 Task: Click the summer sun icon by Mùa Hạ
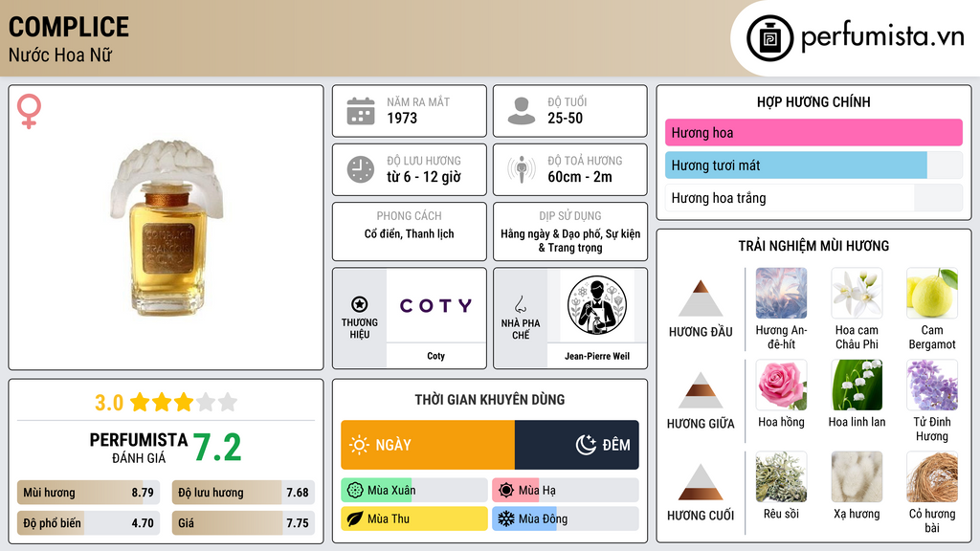(506, 491)
